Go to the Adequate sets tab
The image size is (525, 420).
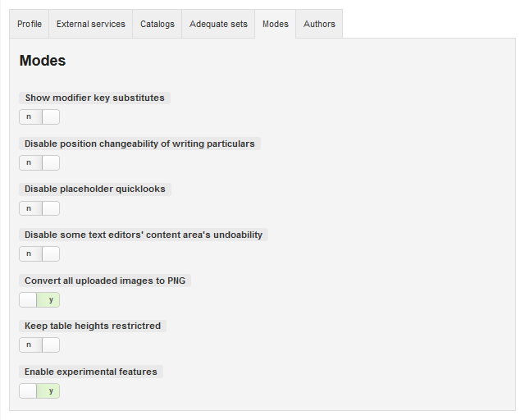(218, 24)
